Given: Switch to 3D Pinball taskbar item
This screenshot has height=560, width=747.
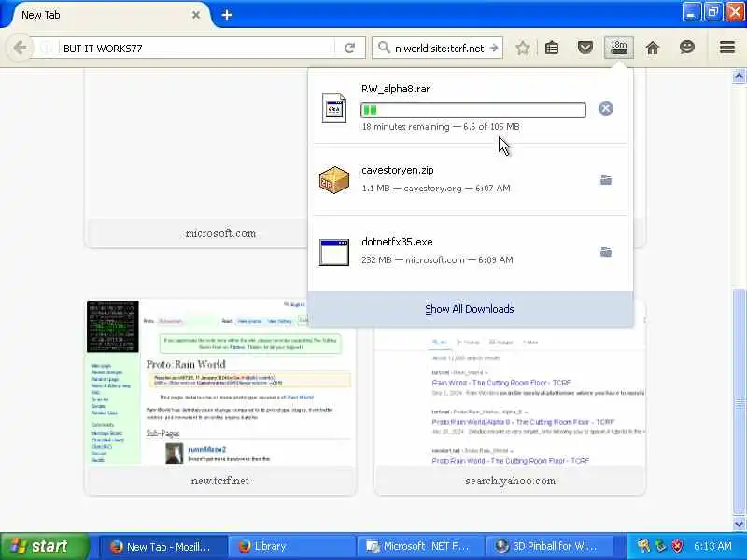Looking at the screenshot, I should [548, 547].
